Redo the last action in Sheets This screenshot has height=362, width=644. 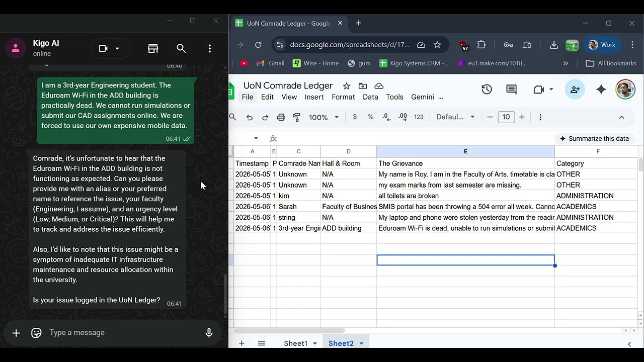[x=265, y=117]
